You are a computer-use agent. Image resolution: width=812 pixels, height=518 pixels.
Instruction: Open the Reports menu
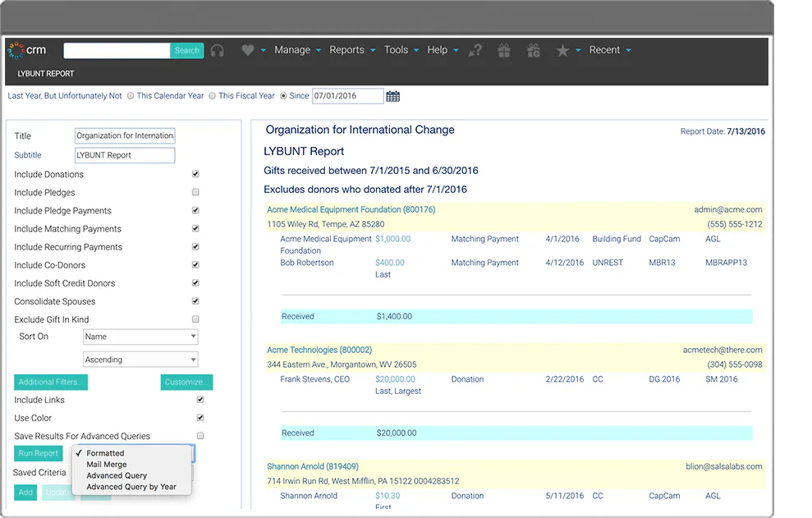point(352,50)
